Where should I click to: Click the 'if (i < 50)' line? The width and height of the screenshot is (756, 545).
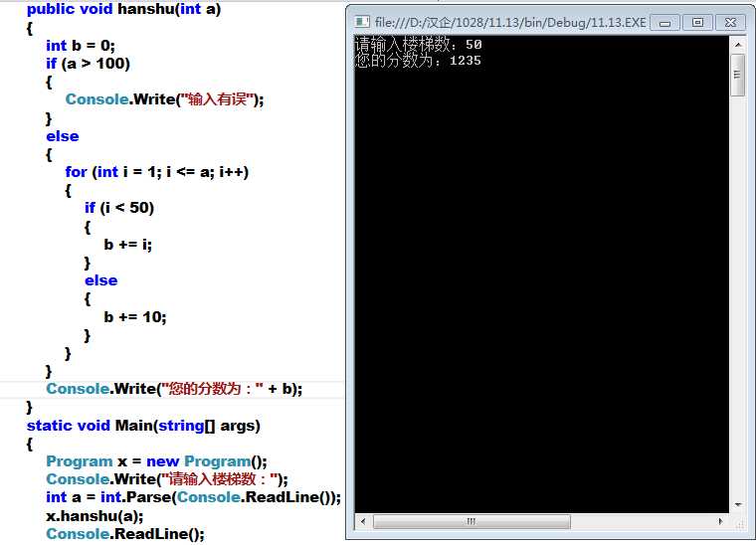(119, 208)
